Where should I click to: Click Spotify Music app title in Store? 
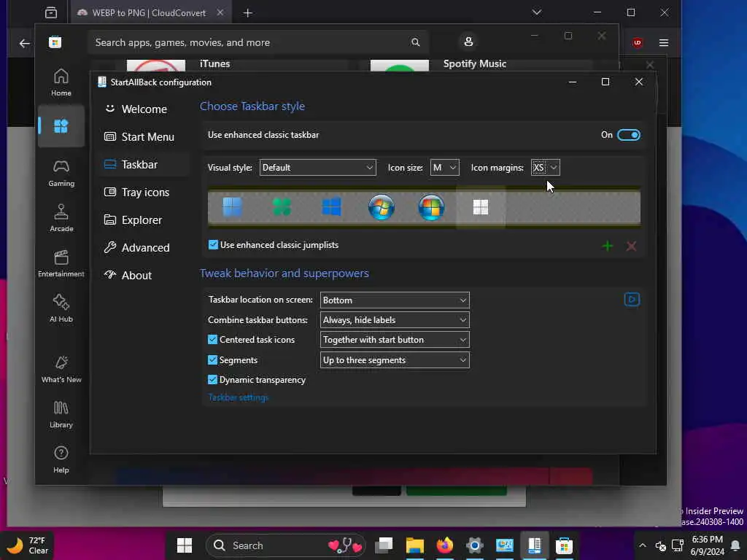pos(474,64)
